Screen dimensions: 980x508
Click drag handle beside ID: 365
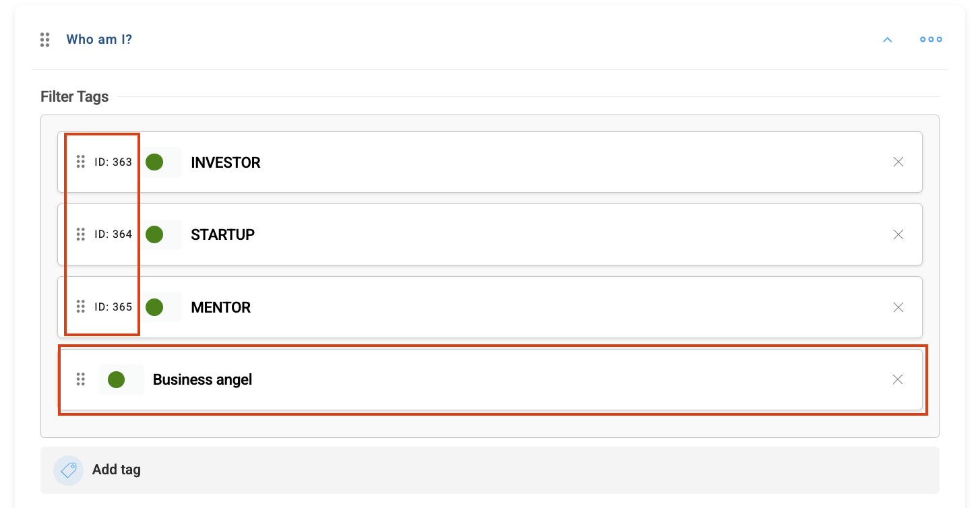[80, 307]
